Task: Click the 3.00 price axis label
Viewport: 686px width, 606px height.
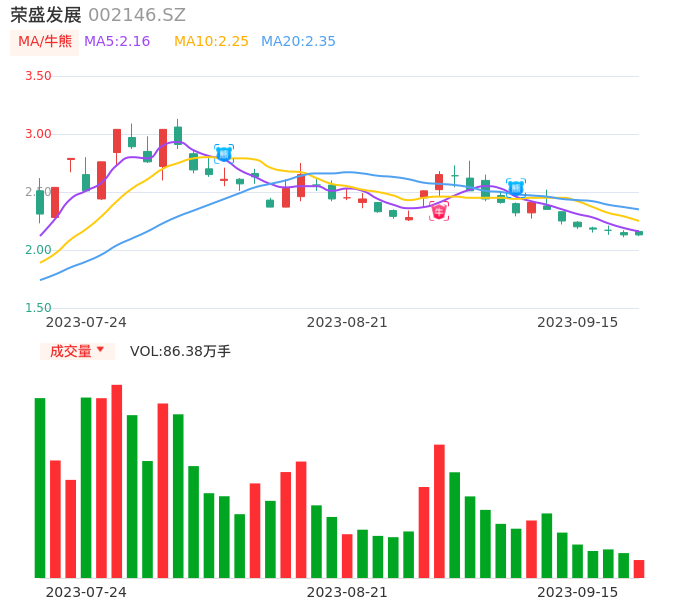Action: [x=38, y=134]
